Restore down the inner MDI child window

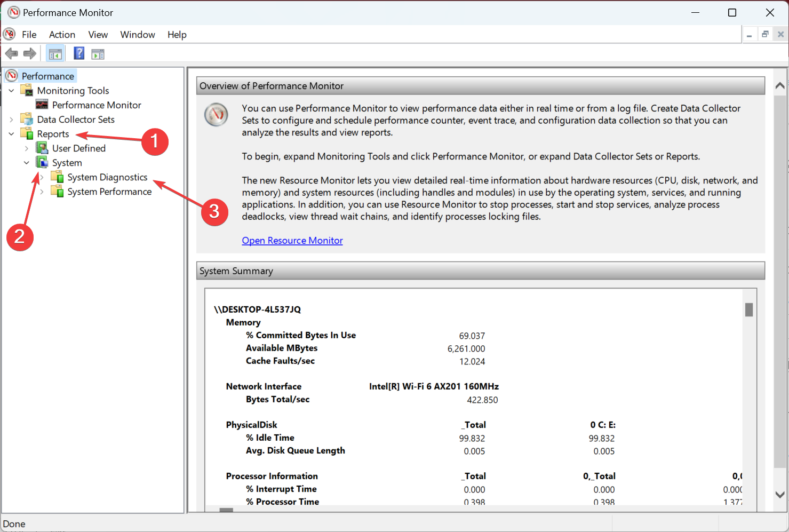pyautogui.click(x=765, y=35)
